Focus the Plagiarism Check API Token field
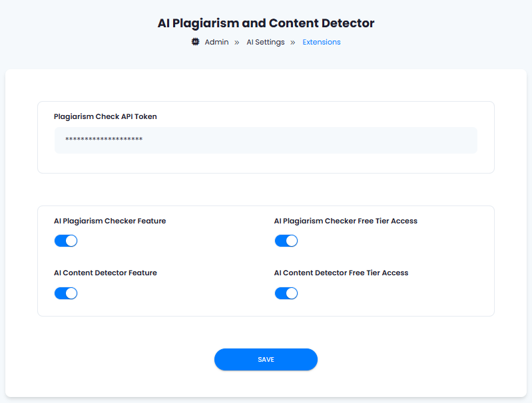Viewport: 532px width, 403px height. (x=266, y=140)
